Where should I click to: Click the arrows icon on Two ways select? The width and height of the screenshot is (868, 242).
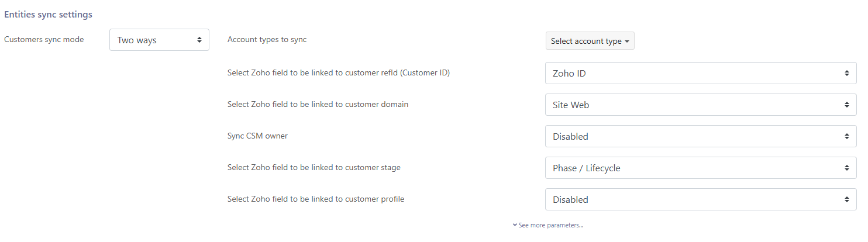point(199,40)
